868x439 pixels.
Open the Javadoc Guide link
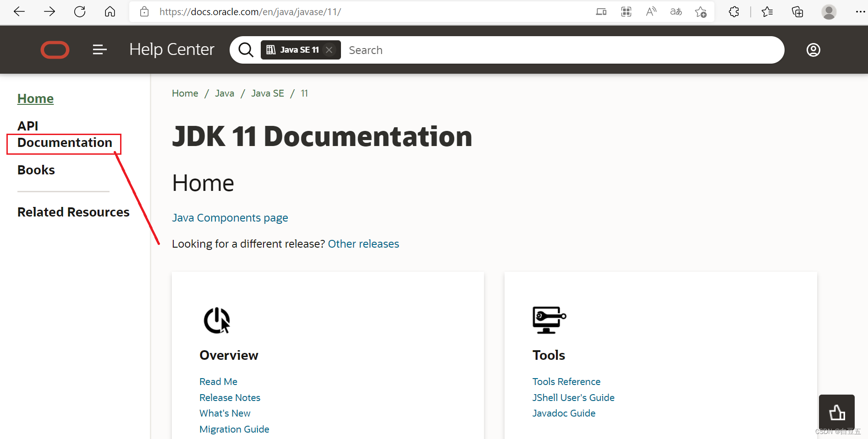[x=564, y=413]
